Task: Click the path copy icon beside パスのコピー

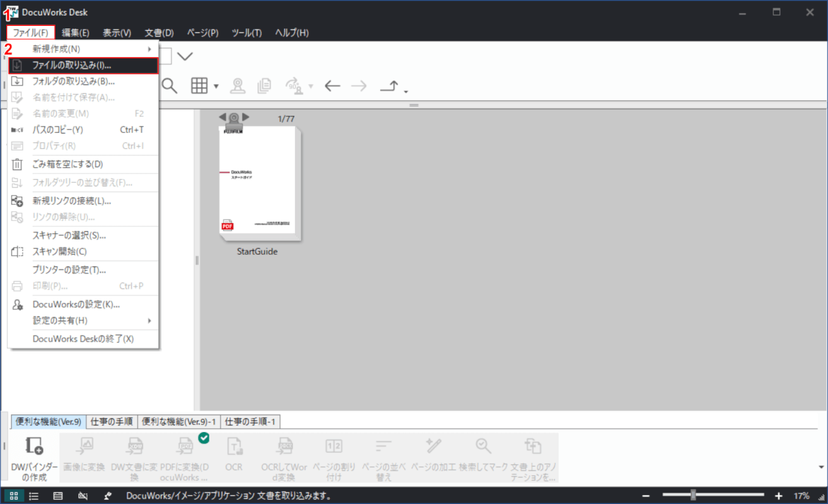Action: point(18,130)
